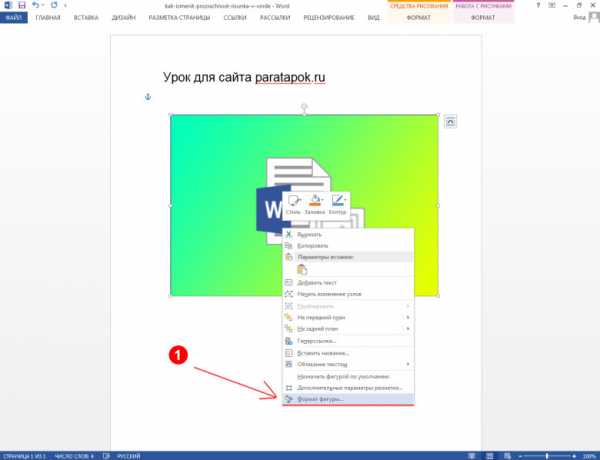Click the Help question mark icon
Screen dimensions: 600x460
click(538, 5)
